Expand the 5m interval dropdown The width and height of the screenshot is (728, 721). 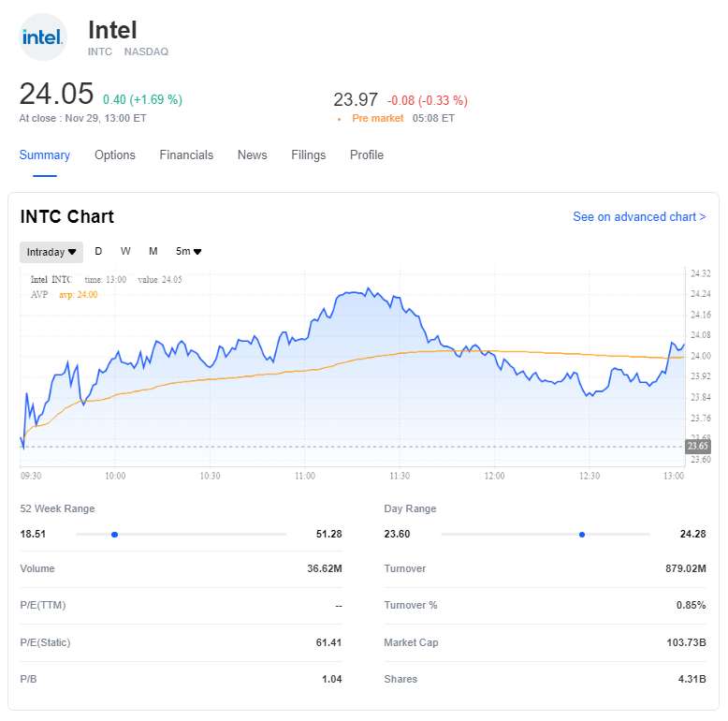pos(189,252)
